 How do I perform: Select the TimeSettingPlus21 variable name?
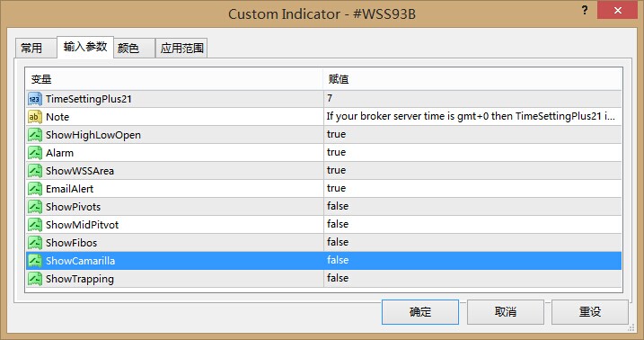tap(89, 99)
